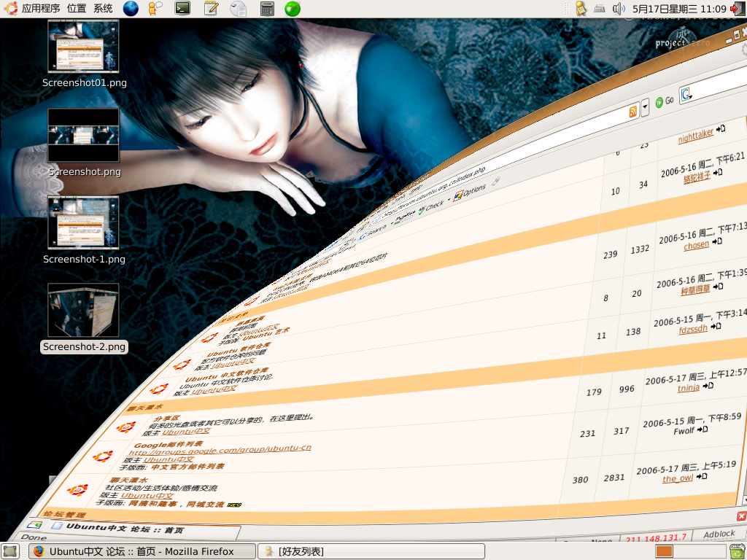
Task: Click the latest-post icon next to fdzssdh
Action: point(716,326)
